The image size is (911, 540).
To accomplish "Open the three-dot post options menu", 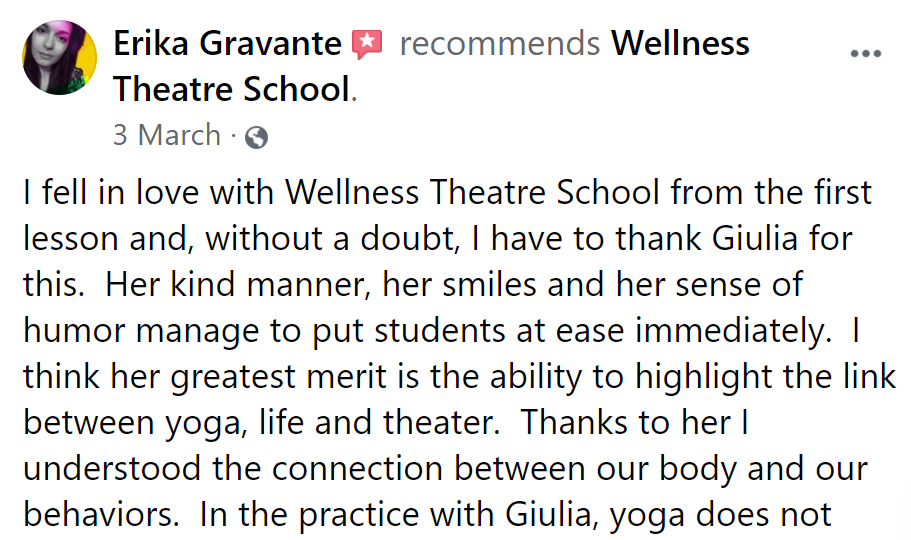I will [866, 54].
